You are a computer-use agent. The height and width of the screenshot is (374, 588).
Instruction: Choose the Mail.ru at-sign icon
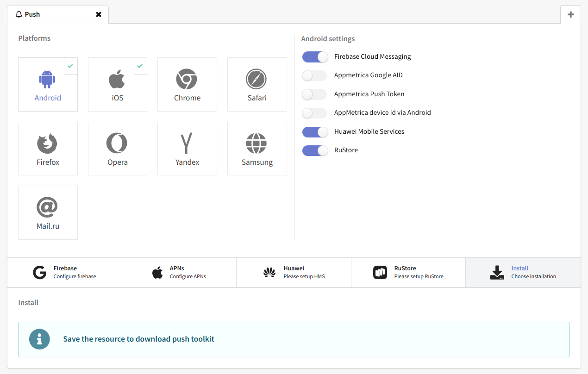point(47,207)
